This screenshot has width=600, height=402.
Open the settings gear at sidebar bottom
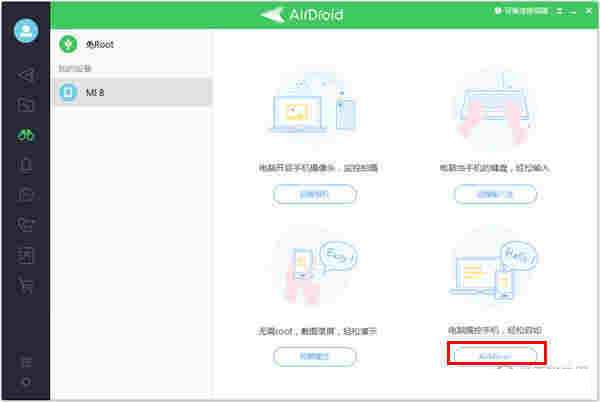point(26,382)
